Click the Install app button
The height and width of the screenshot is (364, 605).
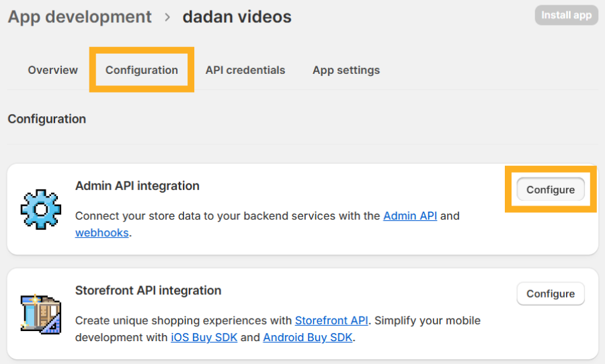point(566,15)
